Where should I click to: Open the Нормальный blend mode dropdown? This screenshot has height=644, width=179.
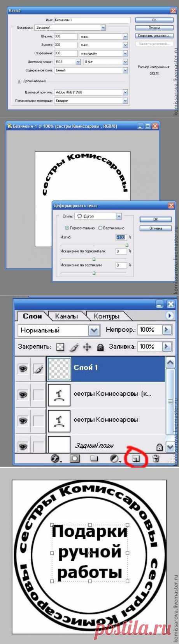coord(94,331)
